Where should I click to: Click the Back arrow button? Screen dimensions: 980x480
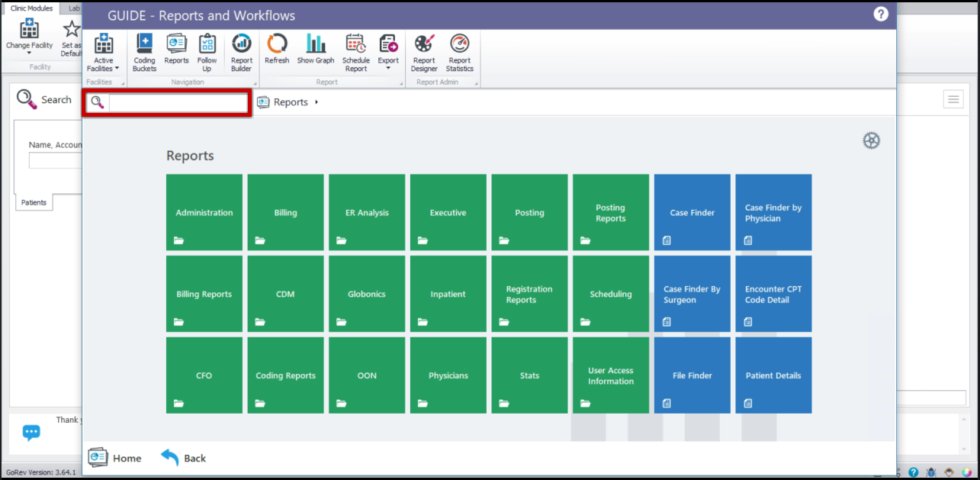click(x=184, y=458)
